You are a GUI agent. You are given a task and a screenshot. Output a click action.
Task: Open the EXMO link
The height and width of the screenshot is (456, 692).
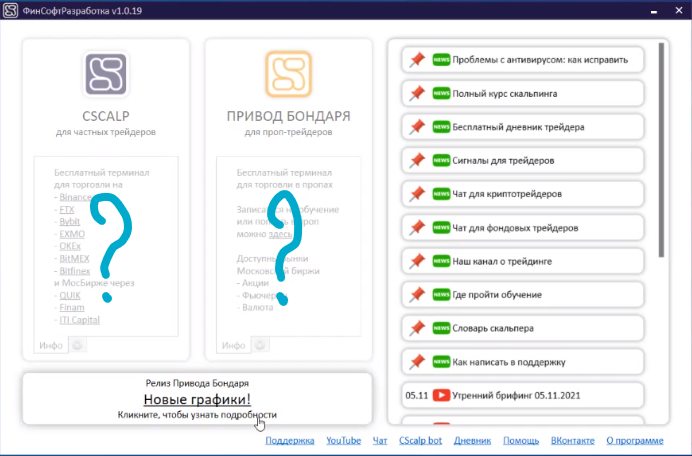point(72,234)
